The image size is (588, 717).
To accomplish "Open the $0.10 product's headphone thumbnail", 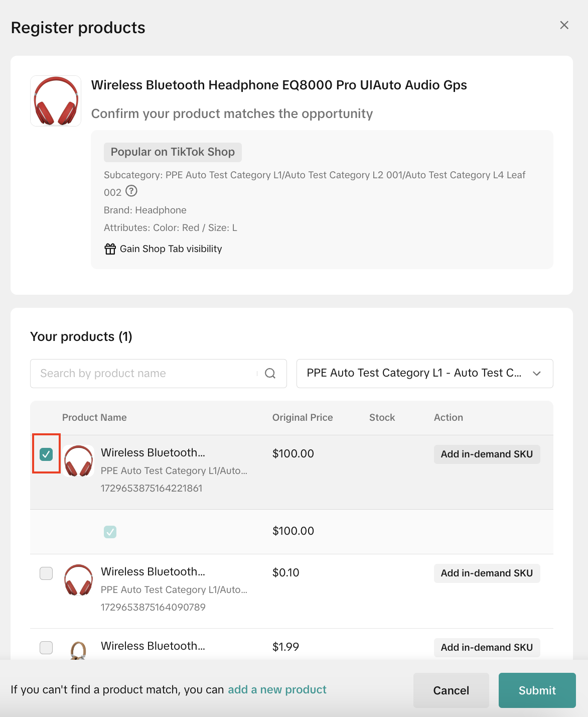I will (79, 580).
